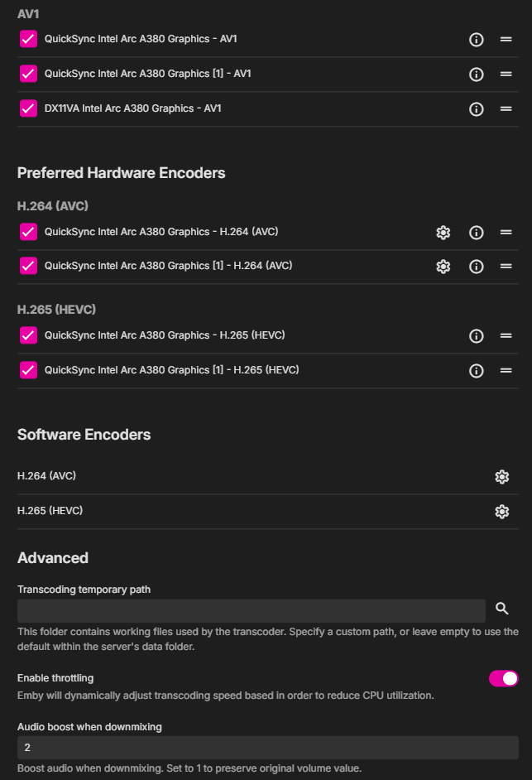This screenshot has width=532, height=780.
Task: Click Audio boost when downmixing field
Action: pyautogui.click(x=267, y=748)
